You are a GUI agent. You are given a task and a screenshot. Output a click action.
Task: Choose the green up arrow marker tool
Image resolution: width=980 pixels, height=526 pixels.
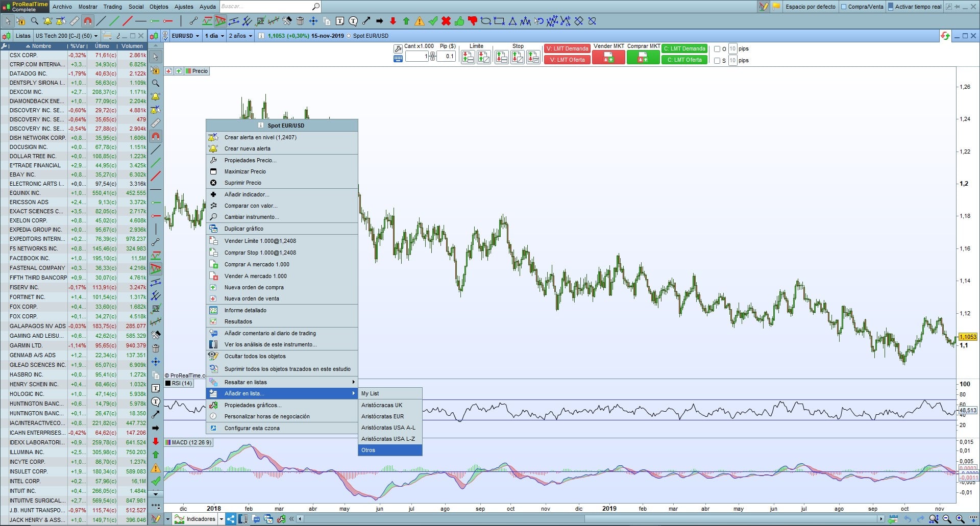[406, 21]
